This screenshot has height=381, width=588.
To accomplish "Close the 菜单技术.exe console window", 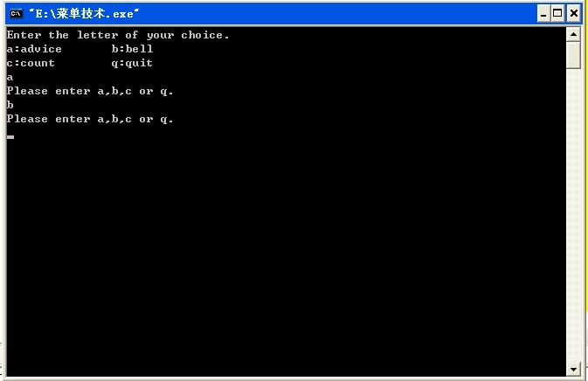I will point(573,14).
